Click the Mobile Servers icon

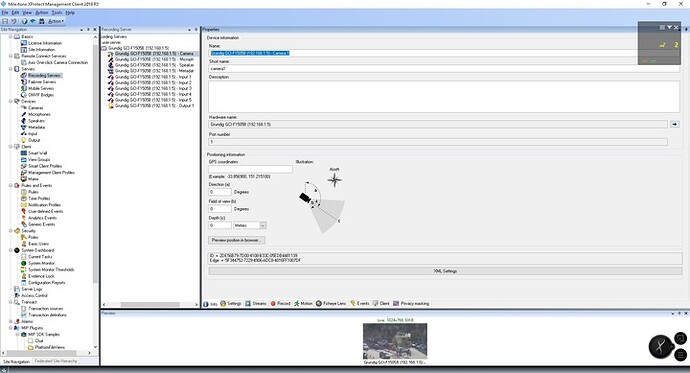pyautogui.click(x=24, y=88)
